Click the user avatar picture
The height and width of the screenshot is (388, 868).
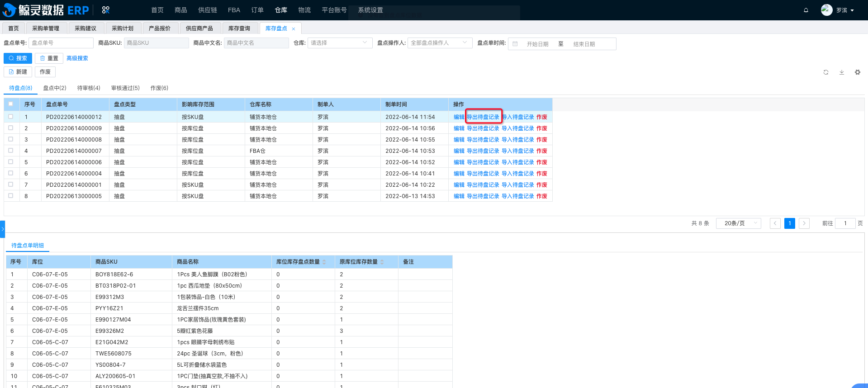(x=827, y=10)
